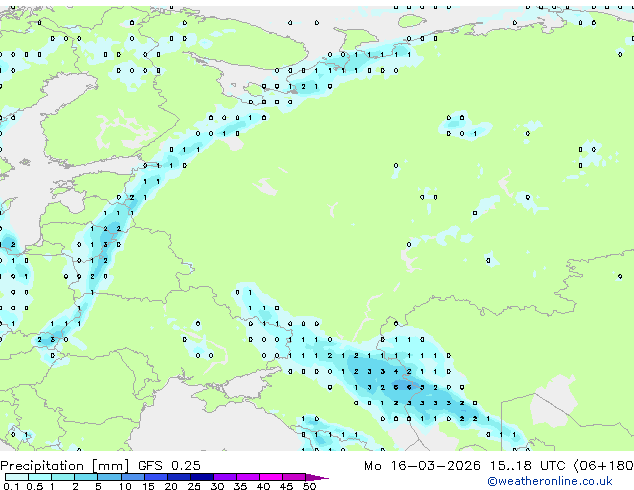Click the '25' legend scale value
The image size is (634, 490).
[194, 486]
